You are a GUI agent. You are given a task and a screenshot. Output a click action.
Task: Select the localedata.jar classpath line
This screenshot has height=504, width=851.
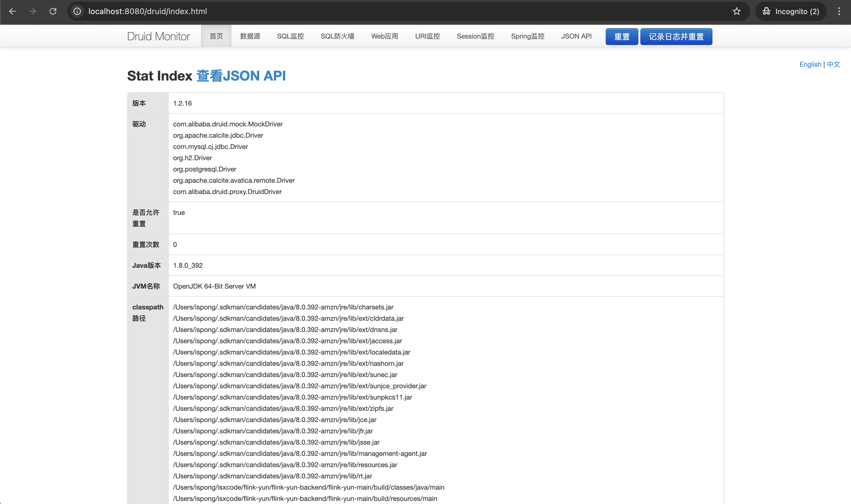point(292,352)
